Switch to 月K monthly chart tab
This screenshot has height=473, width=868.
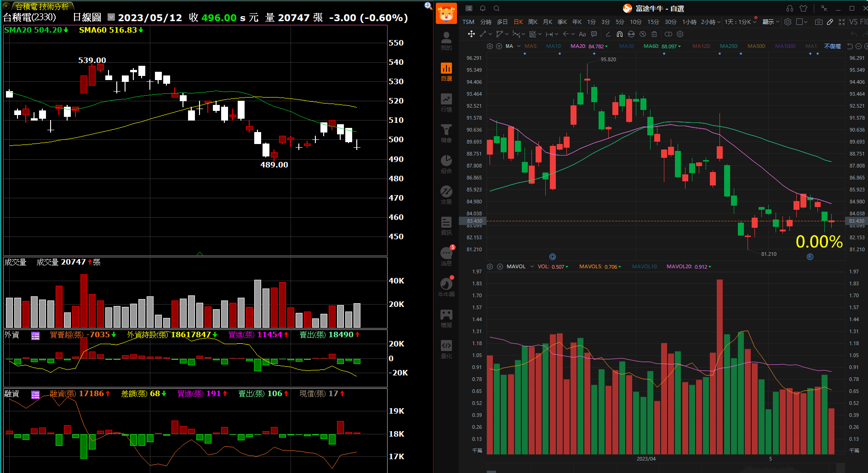tap(548, 22)
